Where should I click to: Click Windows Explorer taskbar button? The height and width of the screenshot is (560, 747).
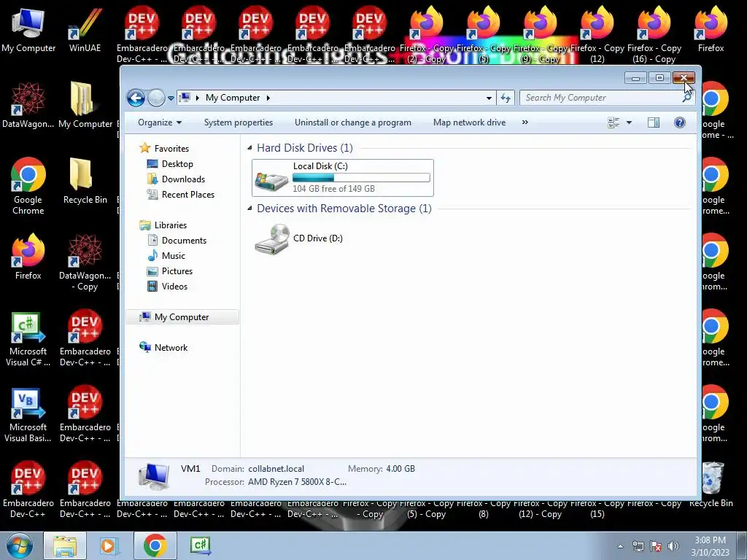click(x=65, y=546)
